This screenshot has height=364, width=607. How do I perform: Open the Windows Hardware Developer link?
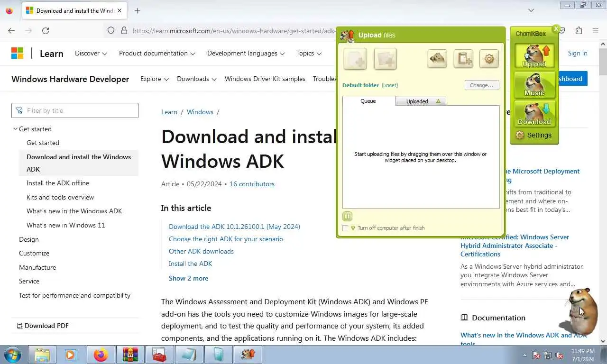tap(70, 79)
